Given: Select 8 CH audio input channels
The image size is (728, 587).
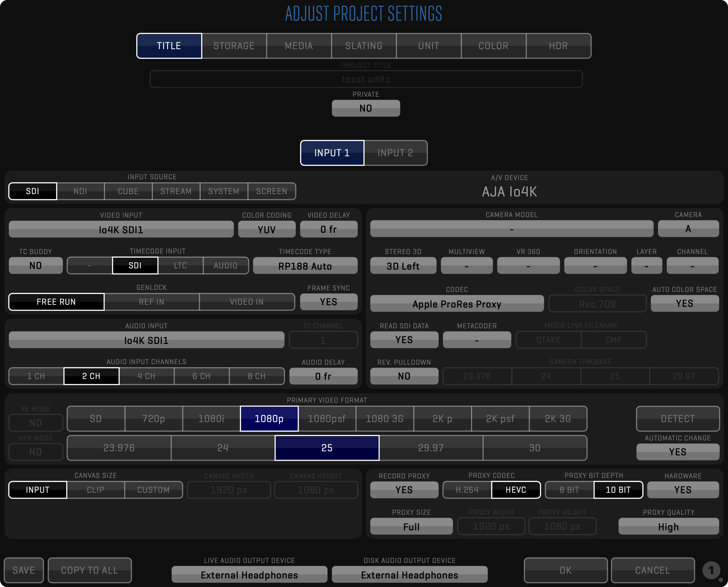Looking at the screenshot, I should coord(256,376).
